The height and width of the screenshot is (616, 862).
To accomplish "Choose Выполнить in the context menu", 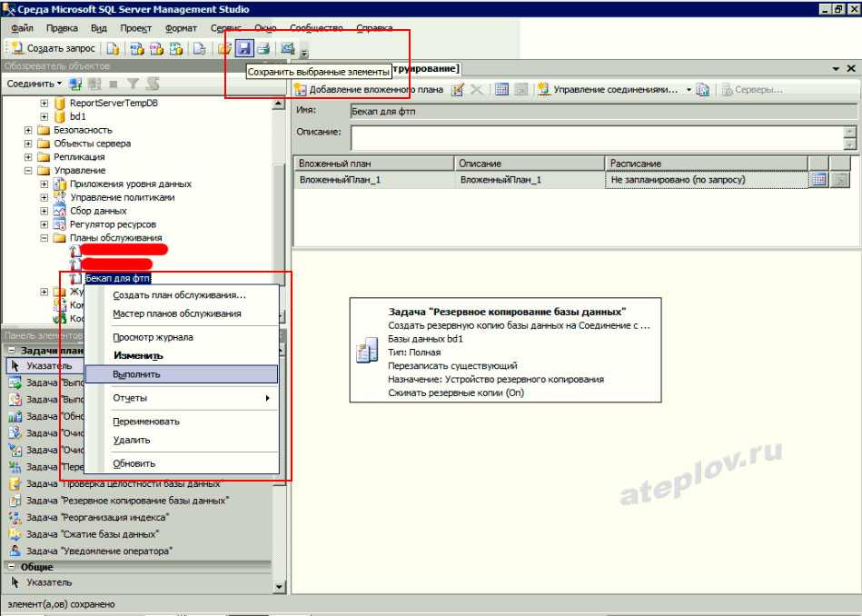I will coord(136,373).
